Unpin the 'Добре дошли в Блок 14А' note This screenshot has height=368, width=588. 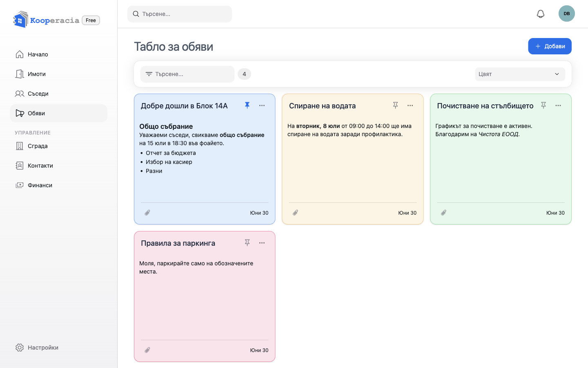tap(247, 105)
